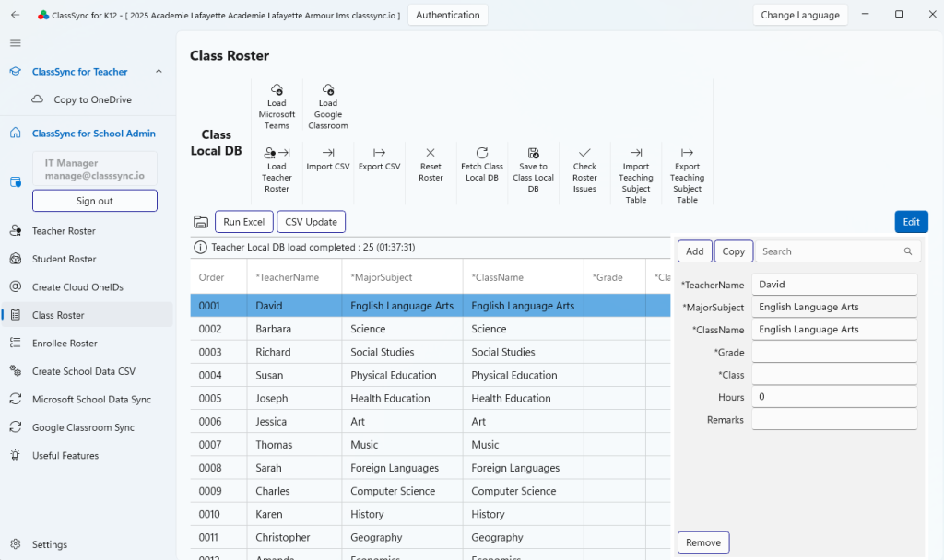Click Fetch Class Local DB icon
944x560 pixels.
coord(481,153)
